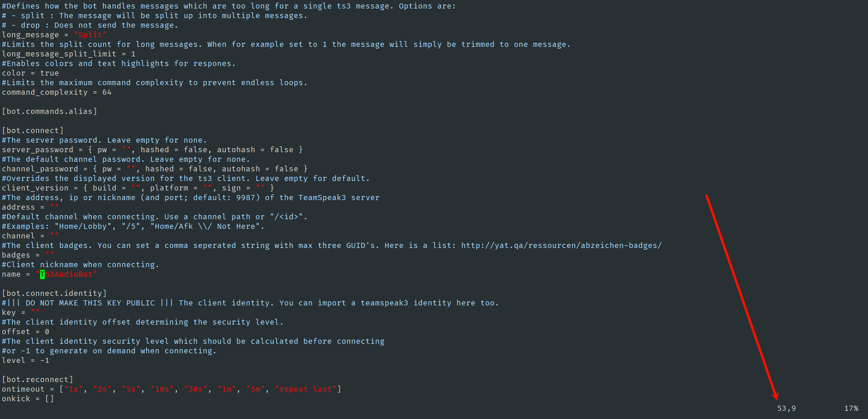Viewport: 868px width, 419px height.
Task: Click the empty onkick brackets
Action: coord(50,399)
